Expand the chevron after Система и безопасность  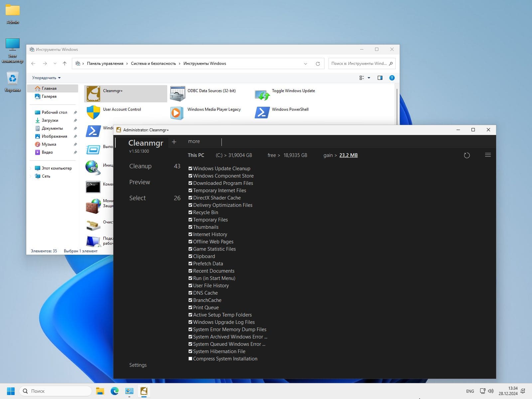(180, 64)
